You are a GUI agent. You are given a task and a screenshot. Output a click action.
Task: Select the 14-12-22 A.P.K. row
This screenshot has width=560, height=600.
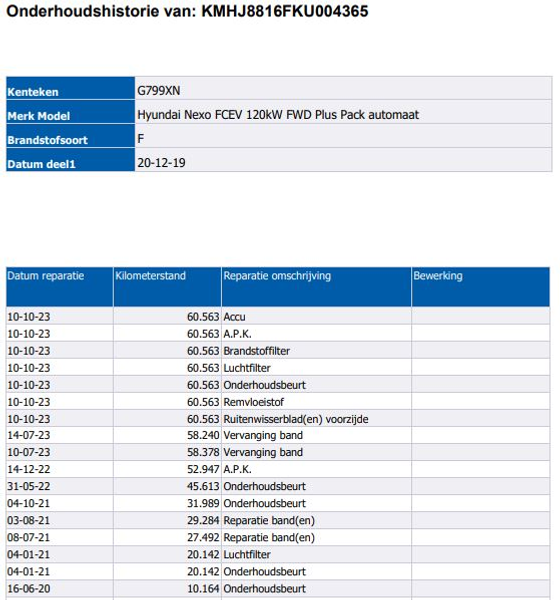point(278,469)
